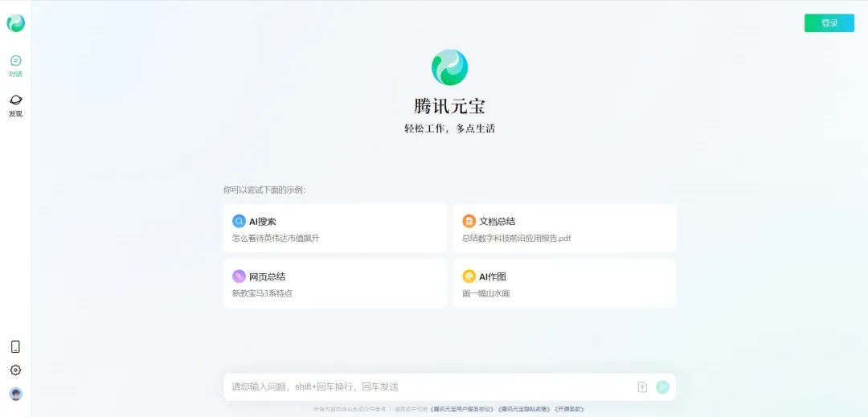
Task: Click the AI搜索 magnifier icon
Action: point(239,221)
